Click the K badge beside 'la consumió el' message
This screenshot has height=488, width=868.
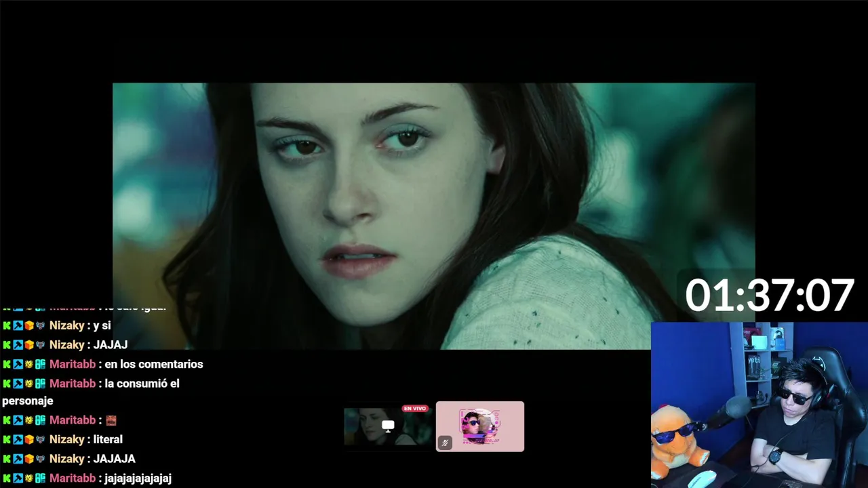point(7,383)
